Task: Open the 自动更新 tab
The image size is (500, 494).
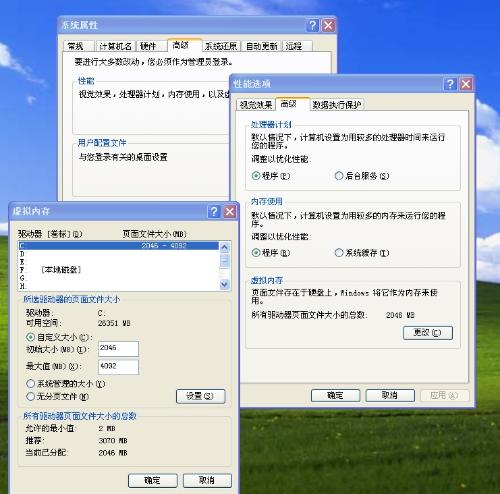Action: [x=262, y=46]
